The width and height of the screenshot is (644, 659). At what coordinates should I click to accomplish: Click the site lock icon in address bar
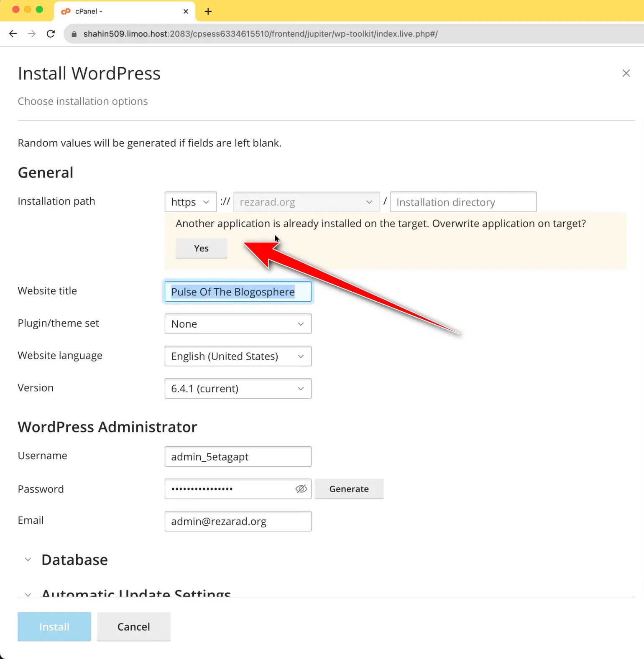pyautogui.click(x=74, y=34)
